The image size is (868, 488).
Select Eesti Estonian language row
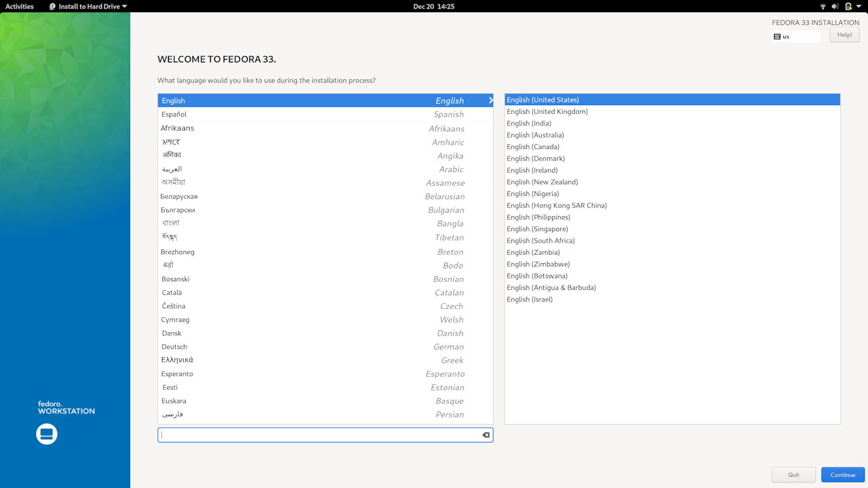[x=325, y=387]
